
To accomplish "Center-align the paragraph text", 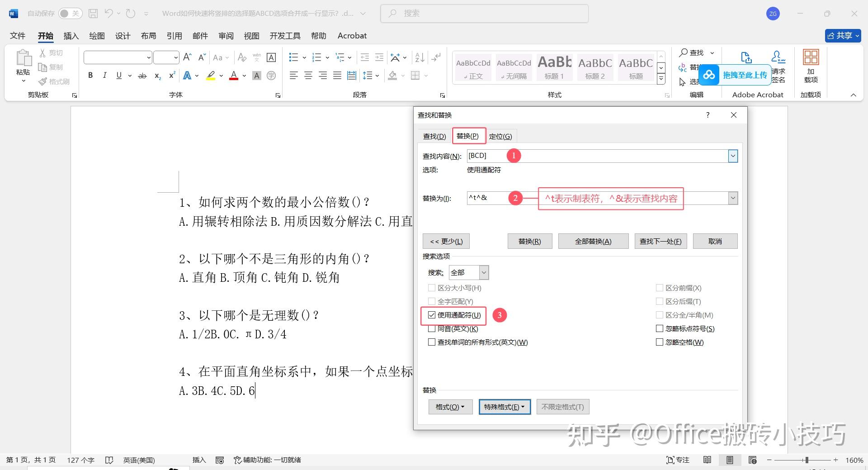I will (x=308, y=76).
